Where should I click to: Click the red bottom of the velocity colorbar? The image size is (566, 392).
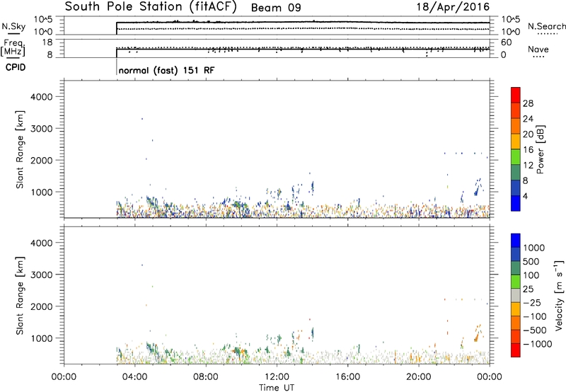click(x=516, y=350)
